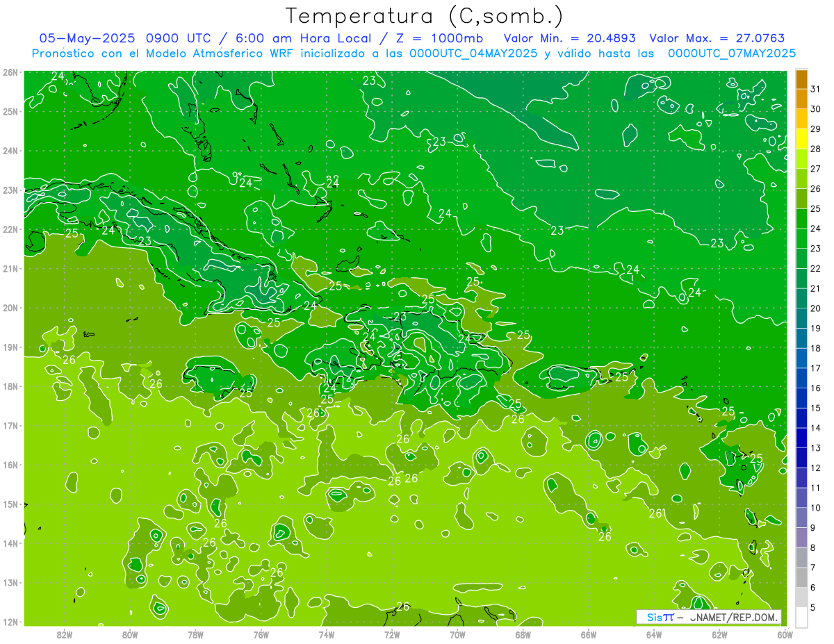Click the longitude axis label "82W"
The image size is (834, 644).
[65, 635]
